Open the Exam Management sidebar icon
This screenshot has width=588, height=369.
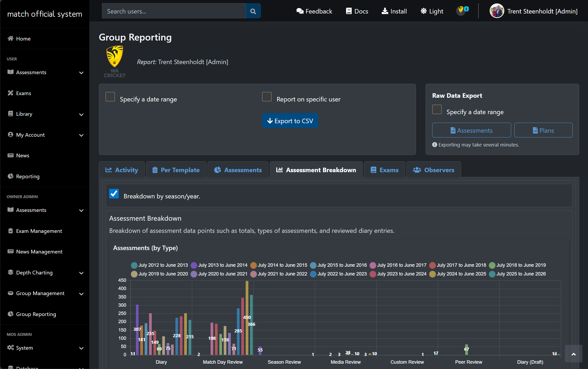point(11,231)
